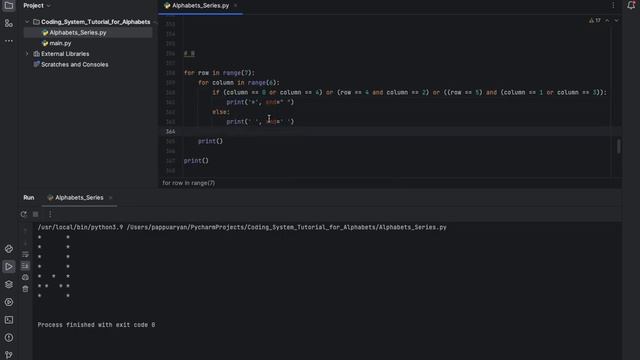Print the console output
The height and width of the screenshot is (360, 640).
pos(25,277)
